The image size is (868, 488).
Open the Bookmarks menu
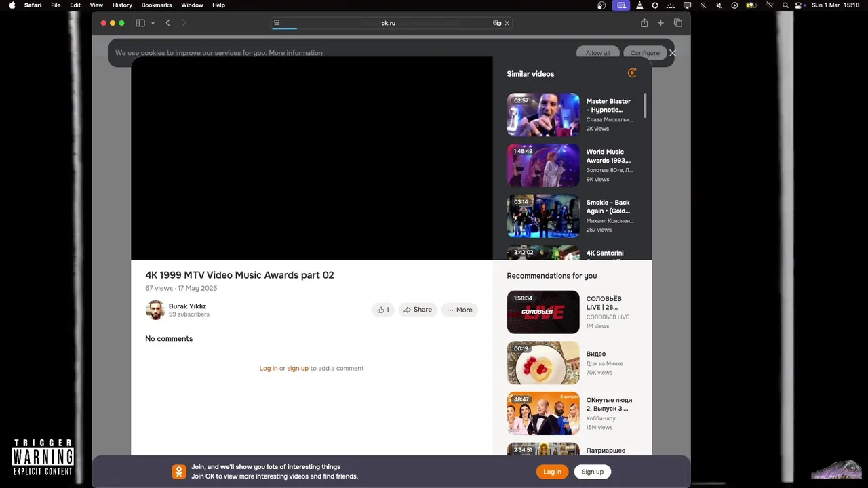point(157,5)
